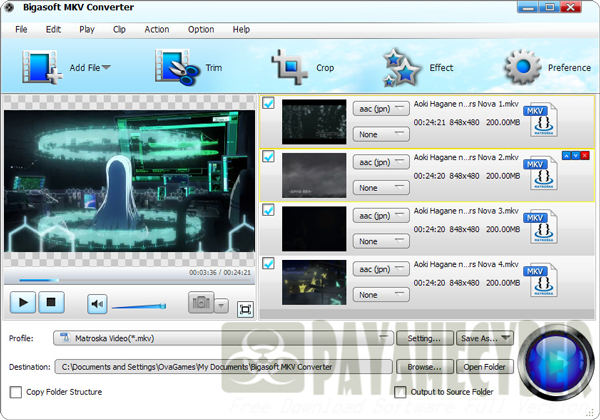Play the preview video
Image resolution: width=600 pixels, height=420 pixels.
23,303
